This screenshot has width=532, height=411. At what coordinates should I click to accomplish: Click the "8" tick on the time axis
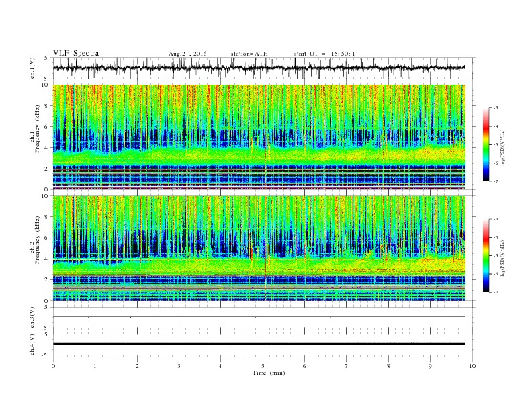click(388, 366)
